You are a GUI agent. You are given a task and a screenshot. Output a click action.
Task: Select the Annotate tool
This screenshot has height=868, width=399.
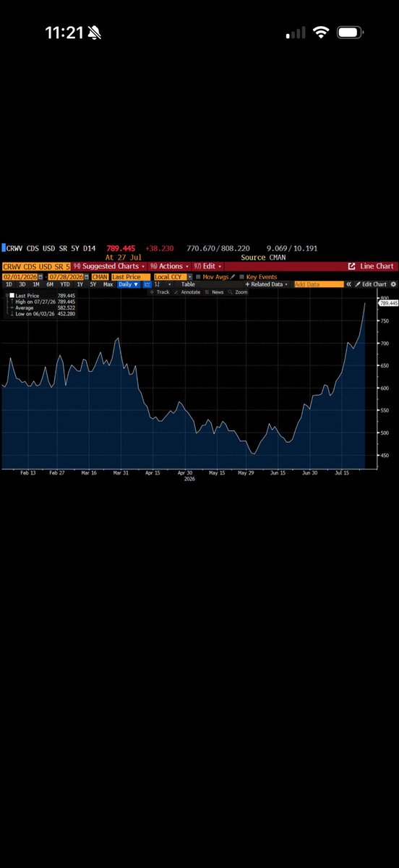187,292
